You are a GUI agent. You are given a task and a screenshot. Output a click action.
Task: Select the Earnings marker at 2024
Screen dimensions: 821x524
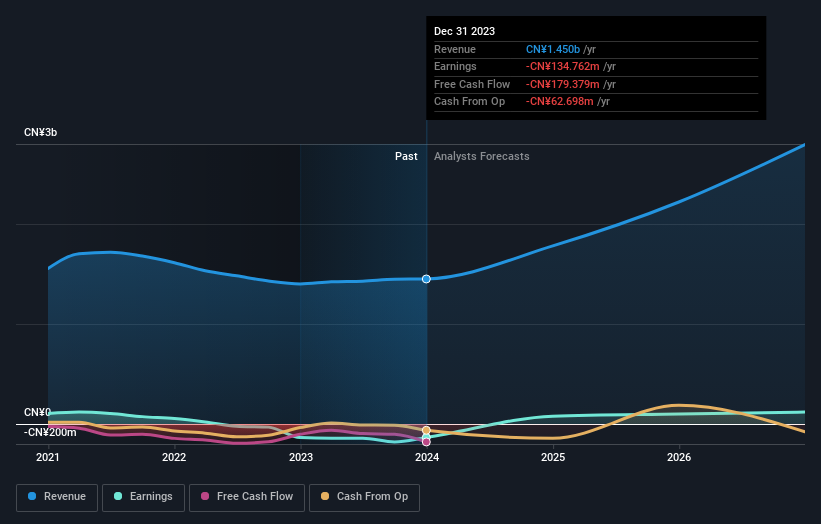click(x=426, y=437)
